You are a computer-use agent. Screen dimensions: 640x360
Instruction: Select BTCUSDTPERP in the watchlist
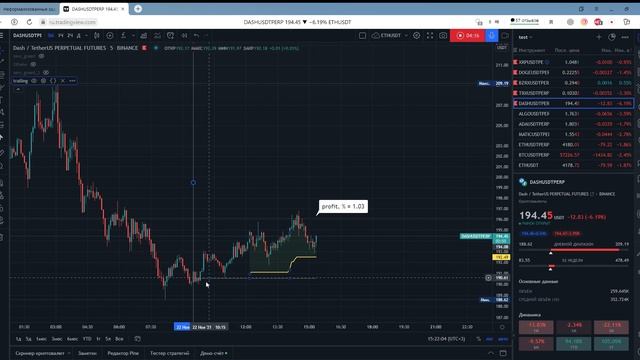pyautogui.click(x=573, y=155)
